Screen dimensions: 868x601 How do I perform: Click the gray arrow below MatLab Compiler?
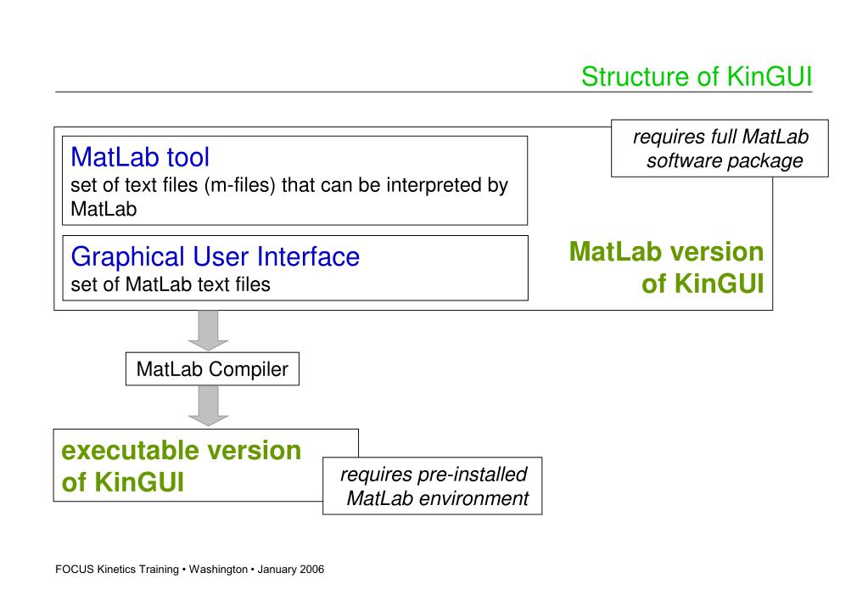(x=208, y=406)
